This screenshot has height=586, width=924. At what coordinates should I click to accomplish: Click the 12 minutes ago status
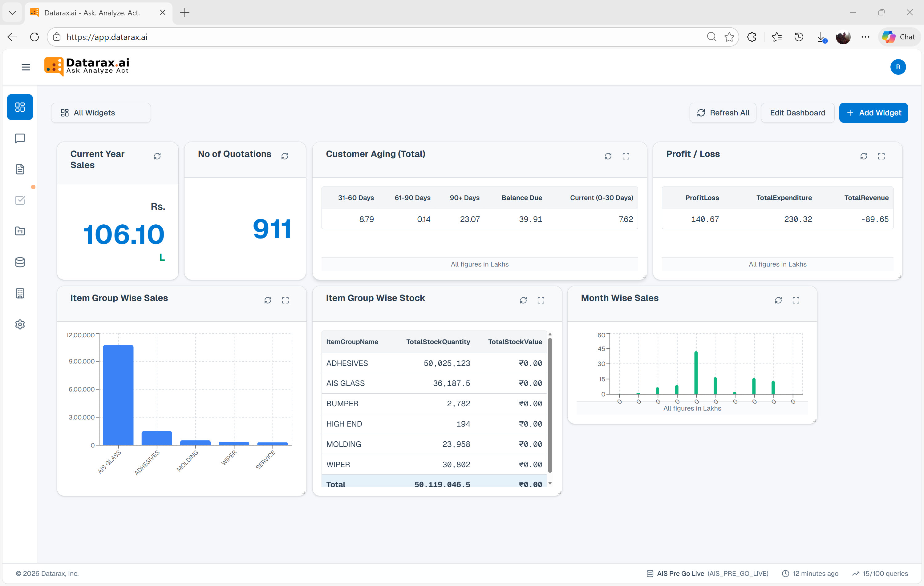(x=810, y=574)
